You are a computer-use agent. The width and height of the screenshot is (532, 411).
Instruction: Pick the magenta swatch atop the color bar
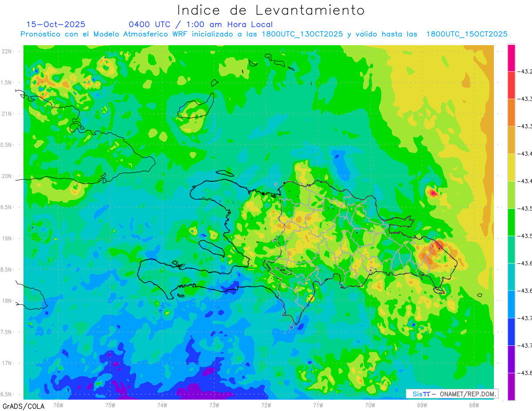511,58
